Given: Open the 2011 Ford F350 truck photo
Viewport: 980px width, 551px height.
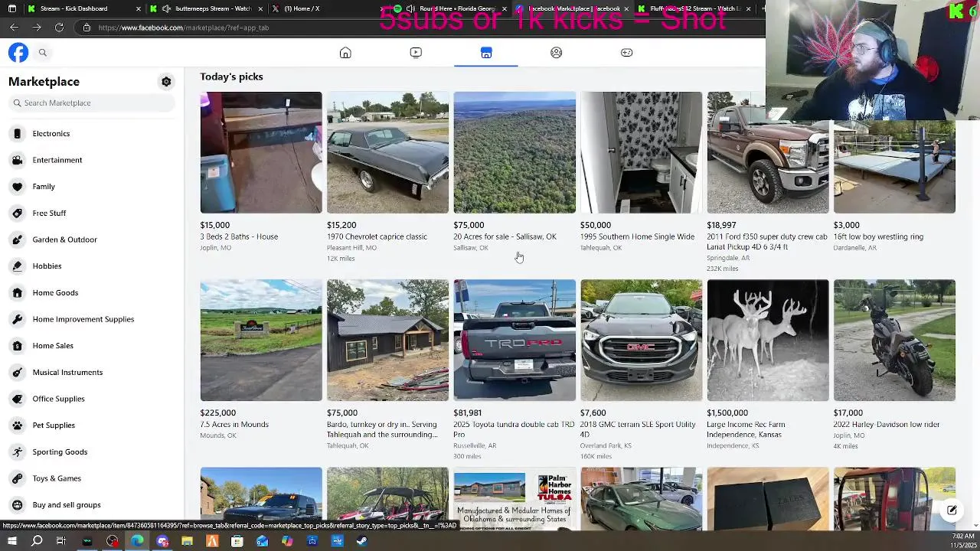Looking at the screenshot, I should click(768, 152).
